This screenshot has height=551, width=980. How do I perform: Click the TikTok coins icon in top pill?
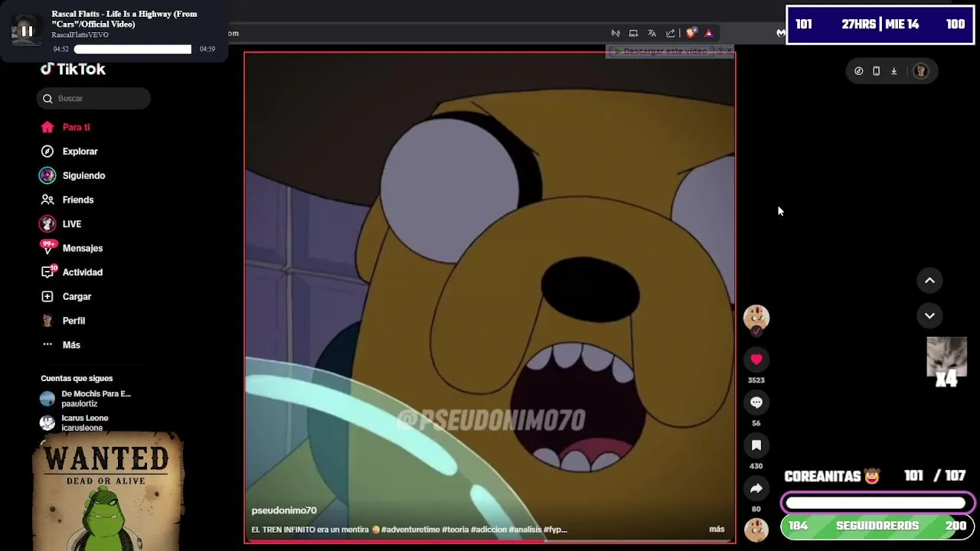[x=858, y=71]
